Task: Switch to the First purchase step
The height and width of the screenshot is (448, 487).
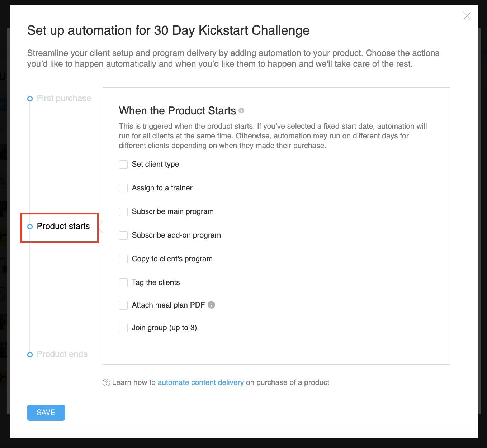Action: (64, 99)
